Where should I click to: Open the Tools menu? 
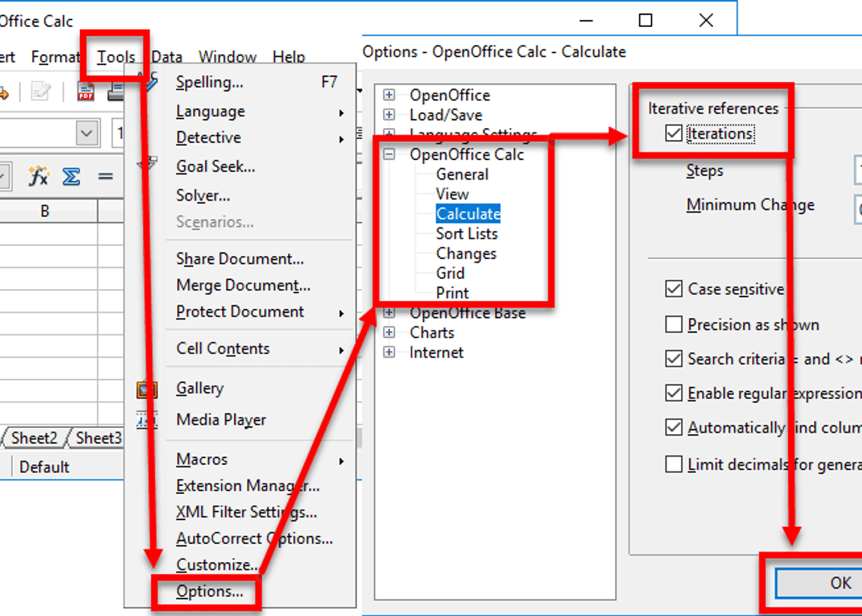coord(116,57)
